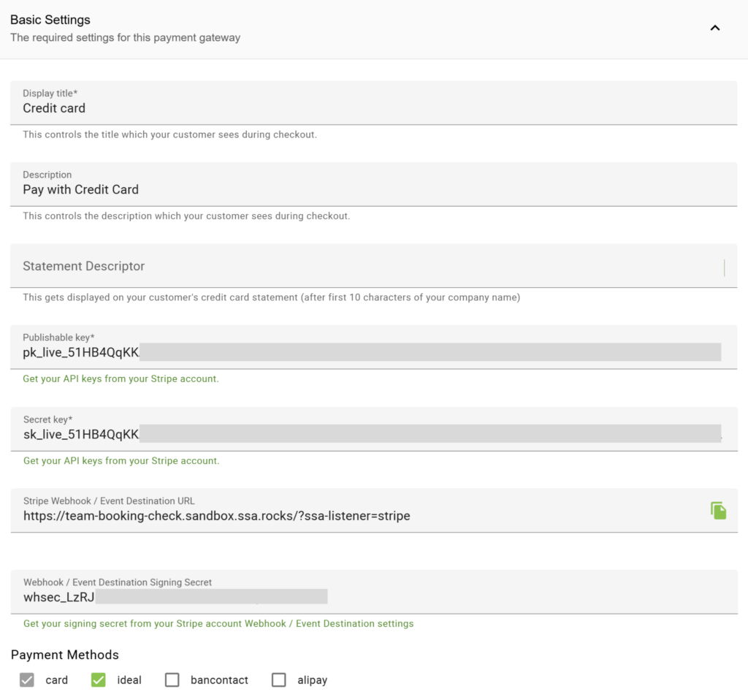Click the Webhook Signing Secret field
The height and width of the screenshot is (700, 748).
click(x=373, y=592)
